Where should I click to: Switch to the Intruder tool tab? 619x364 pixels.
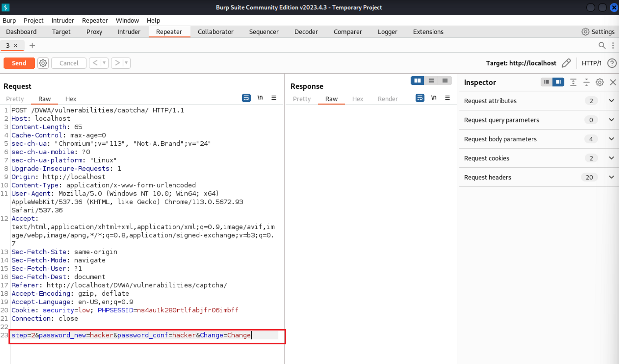click(129, 32)
